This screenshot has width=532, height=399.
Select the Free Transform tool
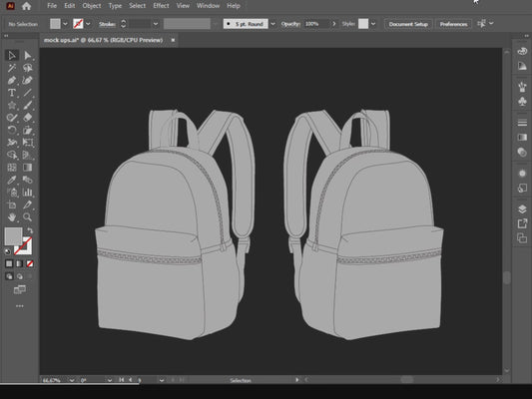click(x=28, y=143)
